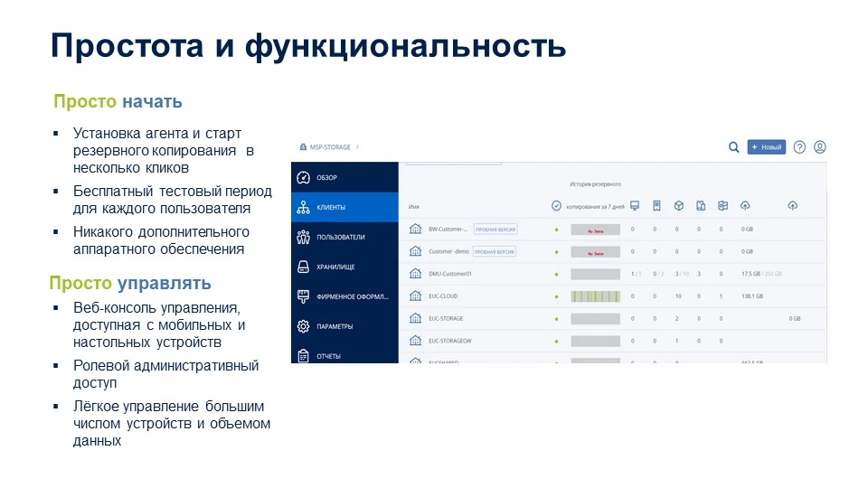The height and width of the screenshot is (488, 868).
Task: Click the Office 365 mailbox column icon
Action: pos(723,206)
